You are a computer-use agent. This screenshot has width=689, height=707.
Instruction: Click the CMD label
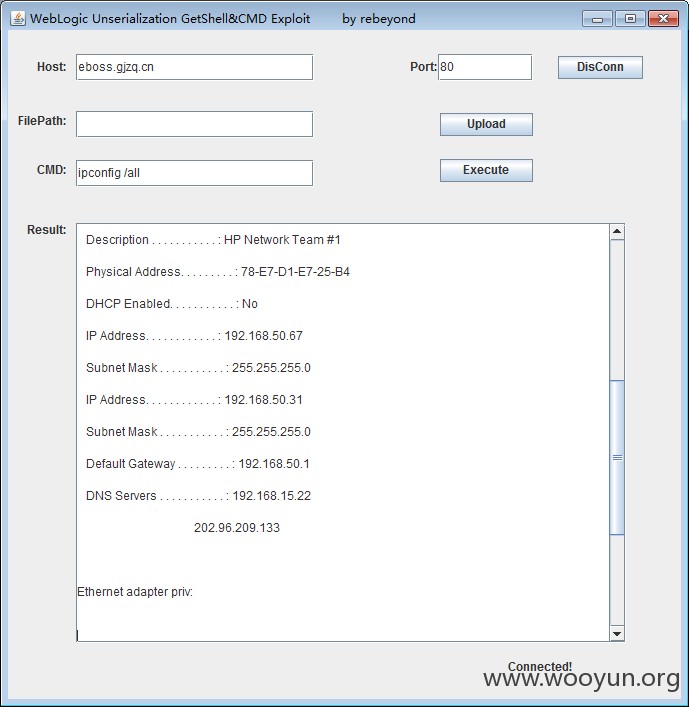pyautogui.click(x=51, y=170)
